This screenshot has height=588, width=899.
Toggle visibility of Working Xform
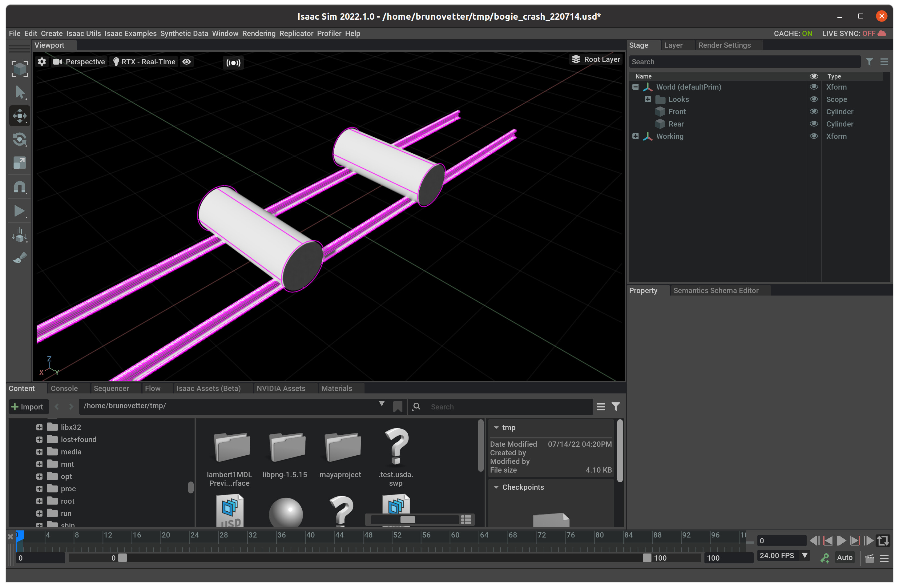[814, 136]
